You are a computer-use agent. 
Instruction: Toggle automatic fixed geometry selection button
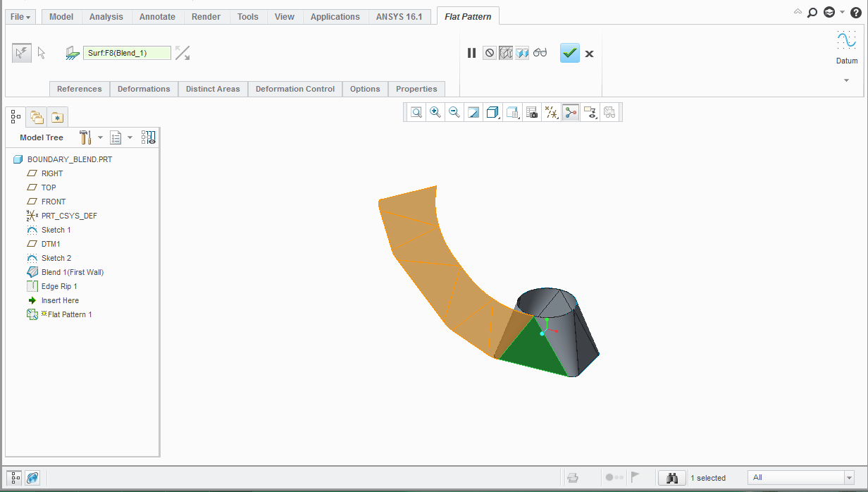22,53
